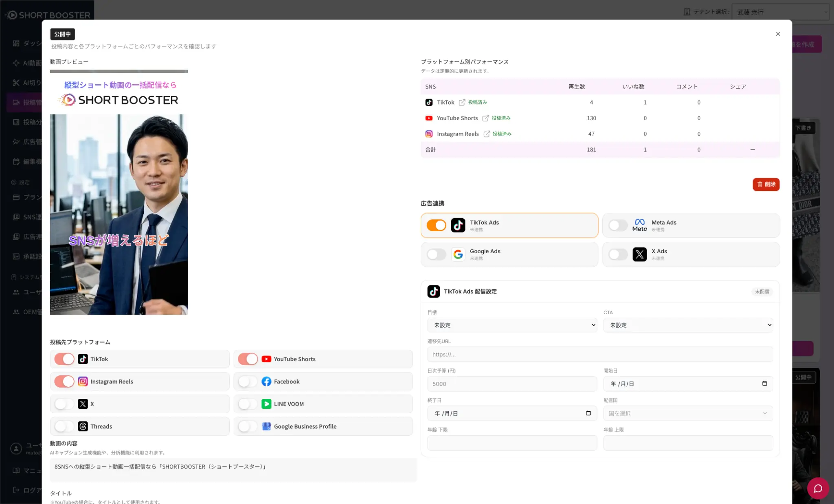
Task: Open the chat support bubble icon
Action: (x=818, y=488)
